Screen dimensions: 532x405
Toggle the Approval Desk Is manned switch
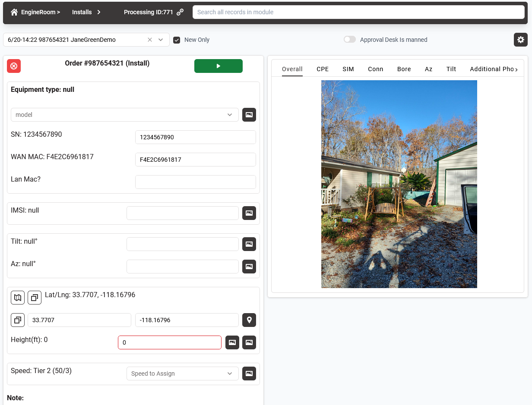[x=350, y=40]
